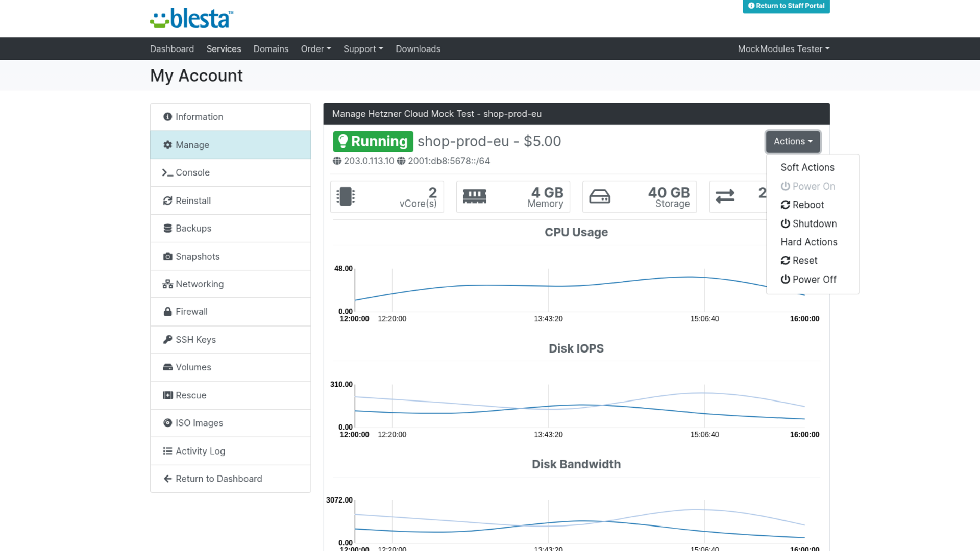
Task: Open the Volumes sidebar link
Action: [231, 367]
